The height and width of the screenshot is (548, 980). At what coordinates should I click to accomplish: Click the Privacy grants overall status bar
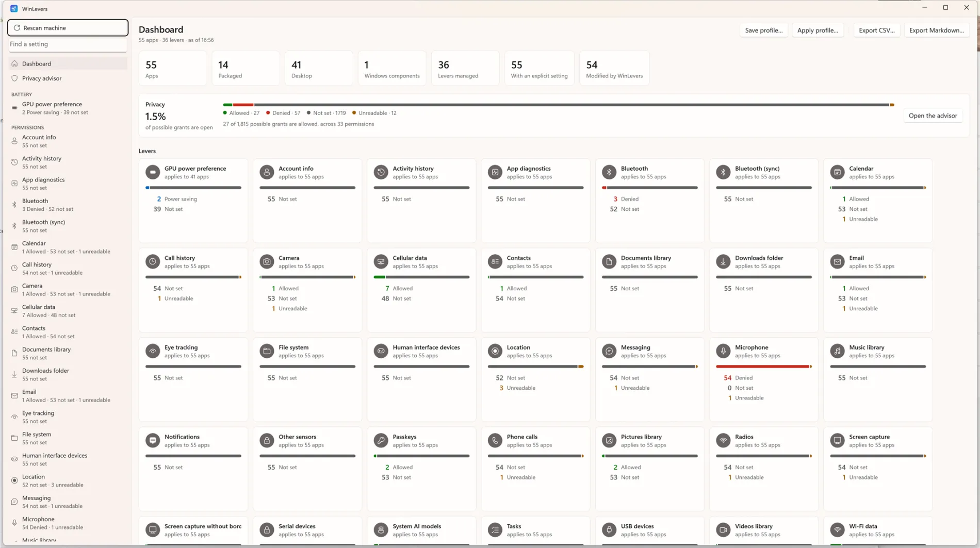(x=559, y=105)
